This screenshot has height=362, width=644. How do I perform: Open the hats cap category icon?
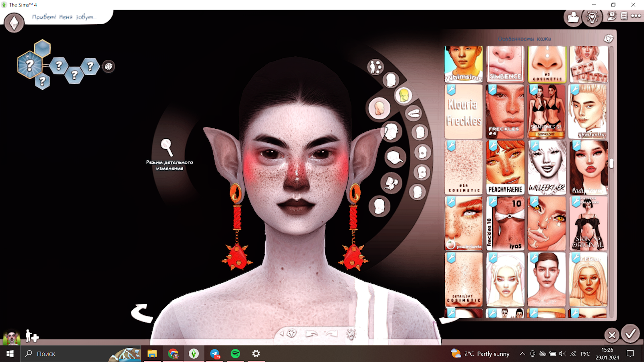tap(395, 157)
